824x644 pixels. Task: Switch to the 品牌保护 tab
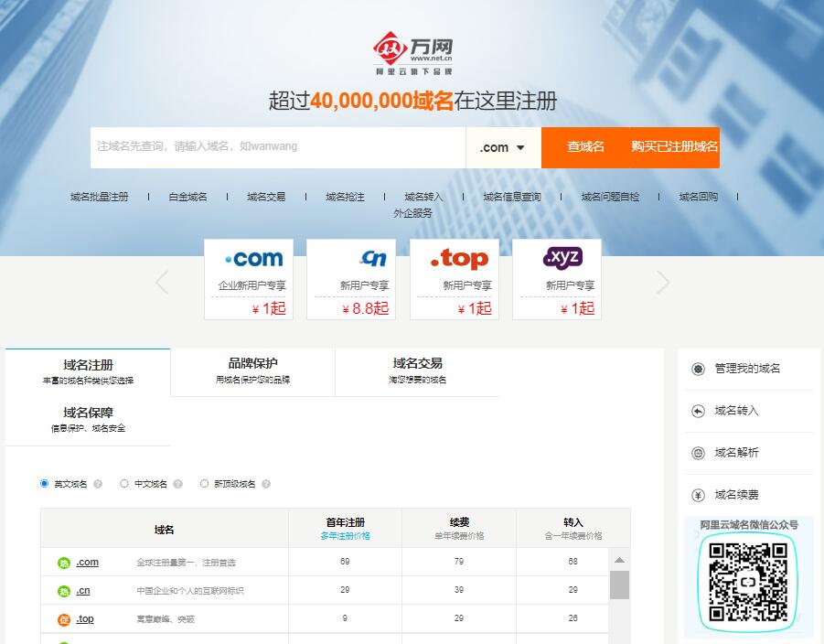[x=252, y=370]
